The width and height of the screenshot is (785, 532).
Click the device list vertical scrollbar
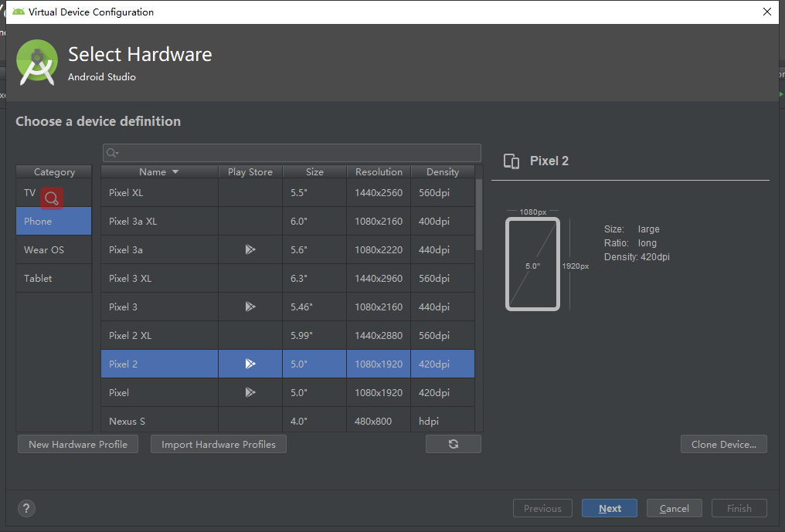(479, 216)
